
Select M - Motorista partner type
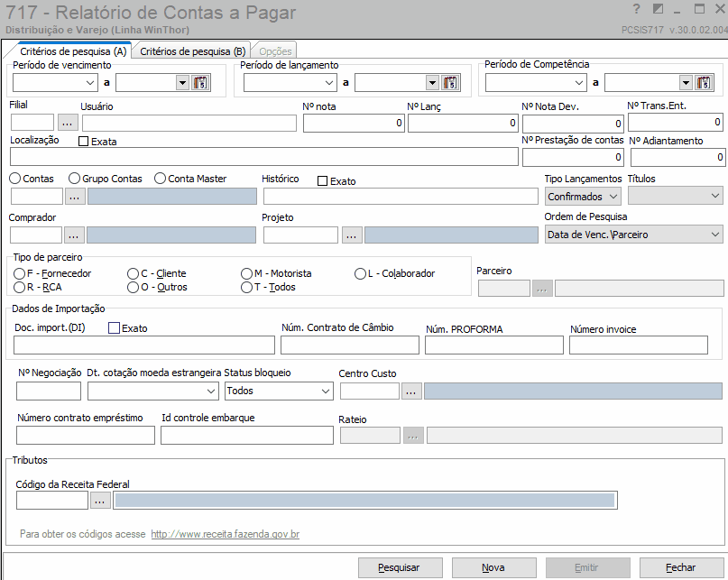point(246,273)
